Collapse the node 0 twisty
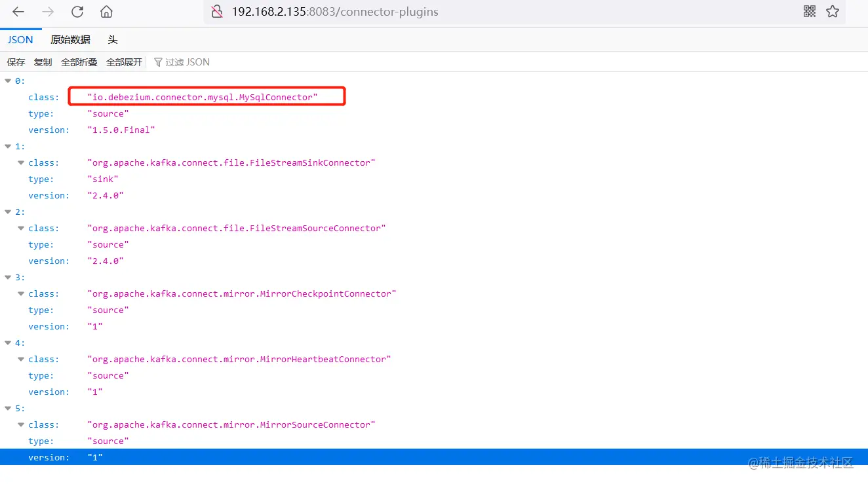This screenshot has height=484, width=868. (x=8, y=81)
